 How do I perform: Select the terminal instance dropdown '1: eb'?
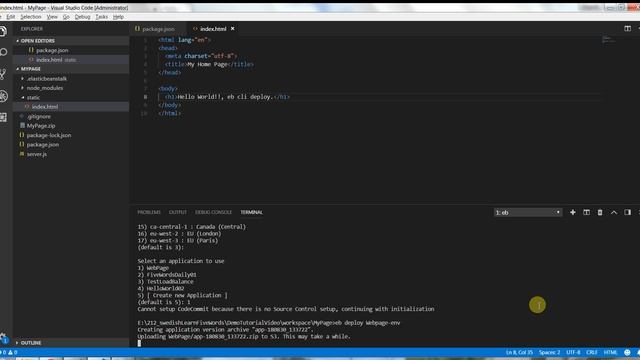point(528,212)
